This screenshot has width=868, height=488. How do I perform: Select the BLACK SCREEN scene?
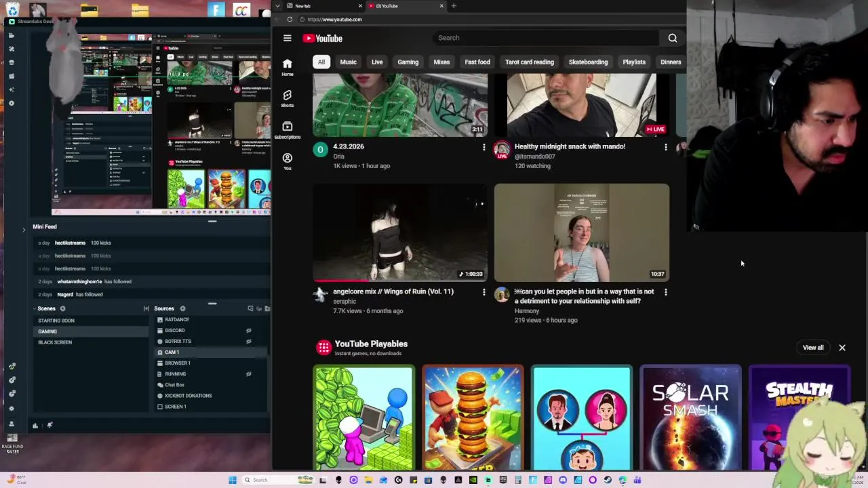pos(90,342)
